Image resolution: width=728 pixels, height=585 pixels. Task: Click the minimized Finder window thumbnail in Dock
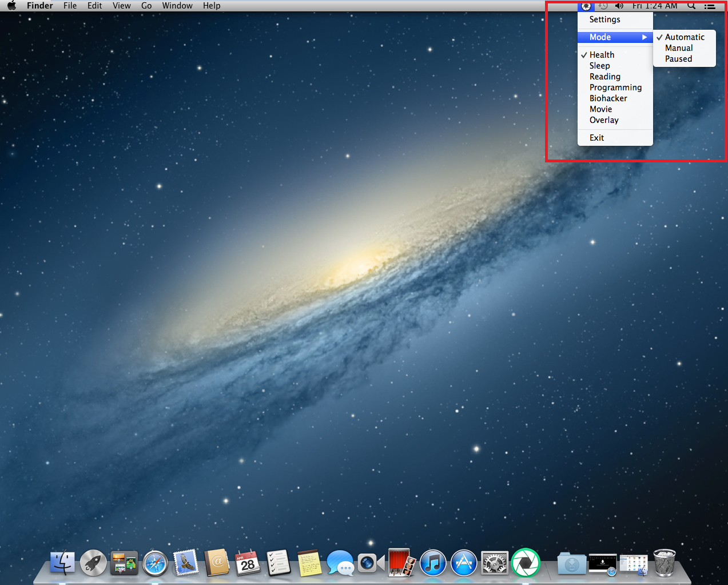(634, 564)
